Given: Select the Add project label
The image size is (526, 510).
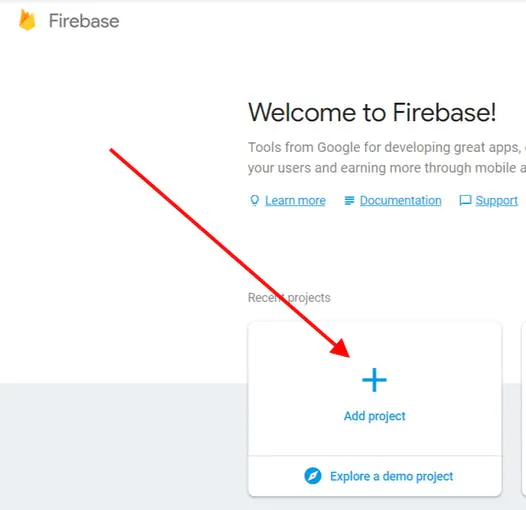Looking at the screenshot, I should tap(375, 416).
